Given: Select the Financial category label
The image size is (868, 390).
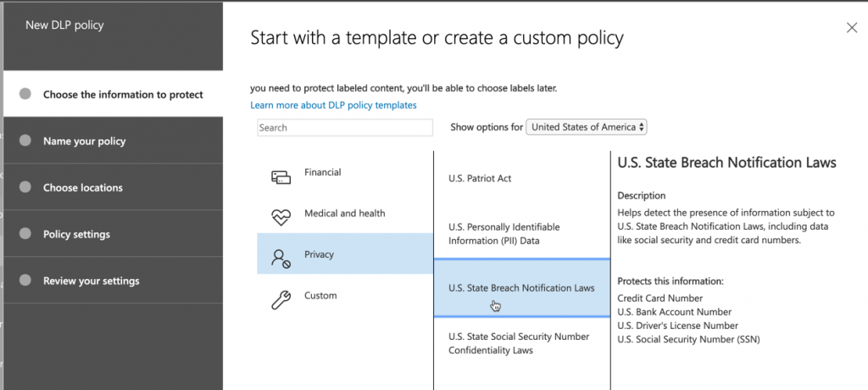Looking at the screenshot, I should click(x=323, y=172).
